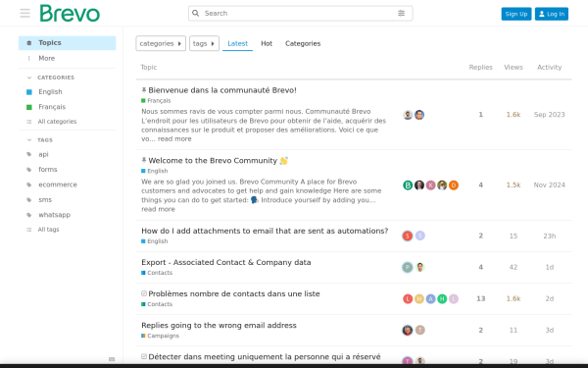Select English category in sidebar
588x368 pixels.
point(50,92)
